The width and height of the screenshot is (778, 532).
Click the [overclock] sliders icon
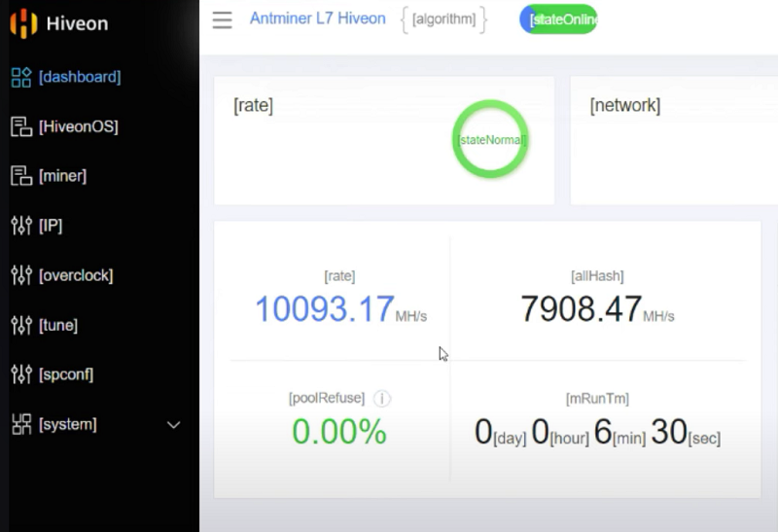click(21, 275)
